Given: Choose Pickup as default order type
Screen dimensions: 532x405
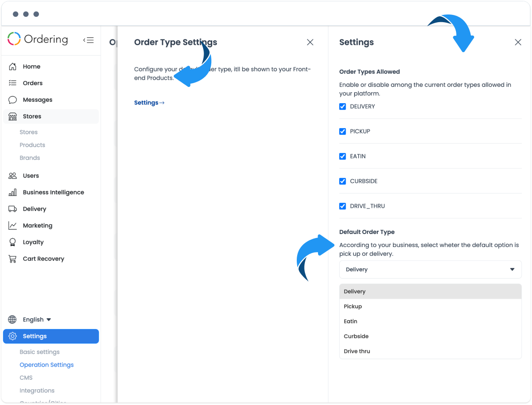Looking at the screenshot, I should (430, 306).
